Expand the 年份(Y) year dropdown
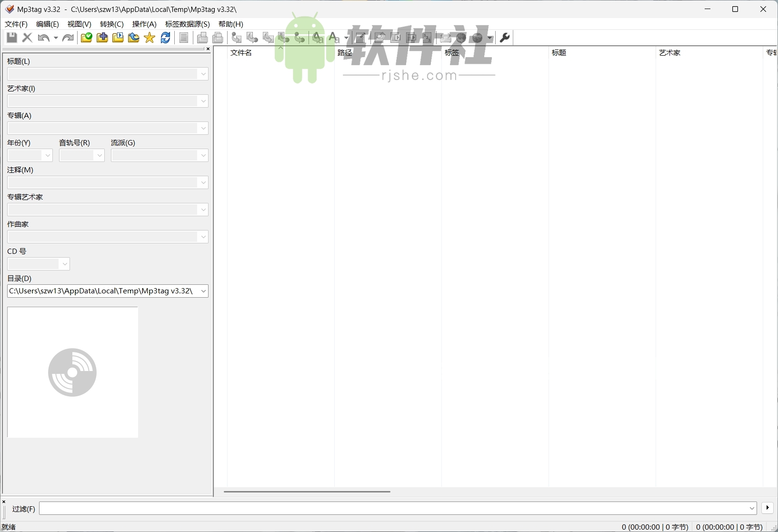Image resolution: width=778 pixels, height=532 pixels. click(x=47, y=155)
